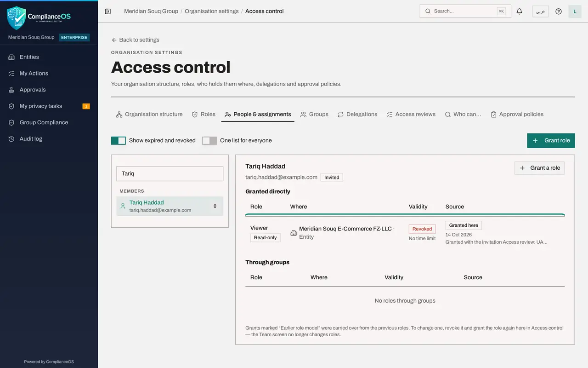
Task: Click the Viewer role name
Action: (x=259, y=228)
